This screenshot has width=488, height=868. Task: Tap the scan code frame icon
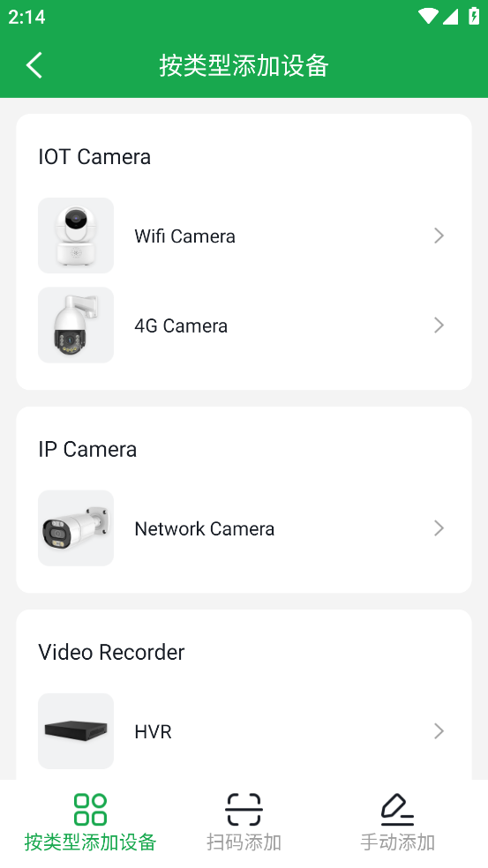pos(244,809)
